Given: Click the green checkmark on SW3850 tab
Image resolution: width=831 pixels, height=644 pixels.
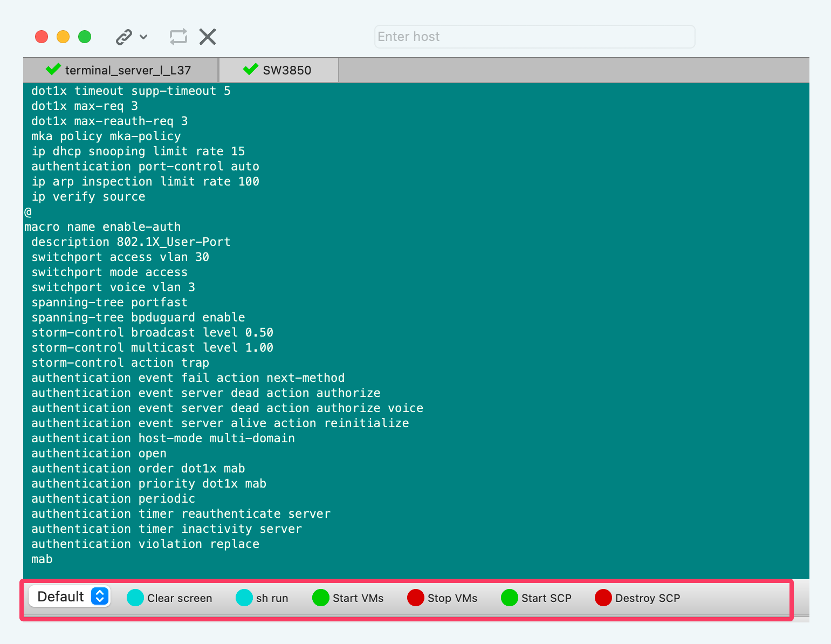Looking at the screenshot, I should click(251, 70).
